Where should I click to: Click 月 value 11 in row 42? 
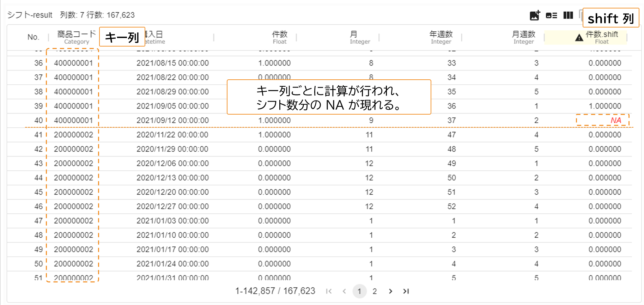point(369,149)
